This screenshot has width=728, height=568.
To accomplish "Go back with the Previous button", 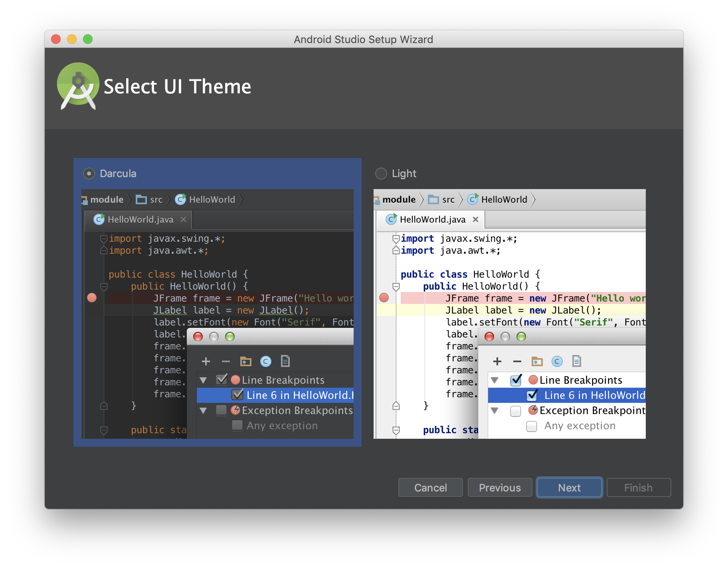I will (500, 487).
